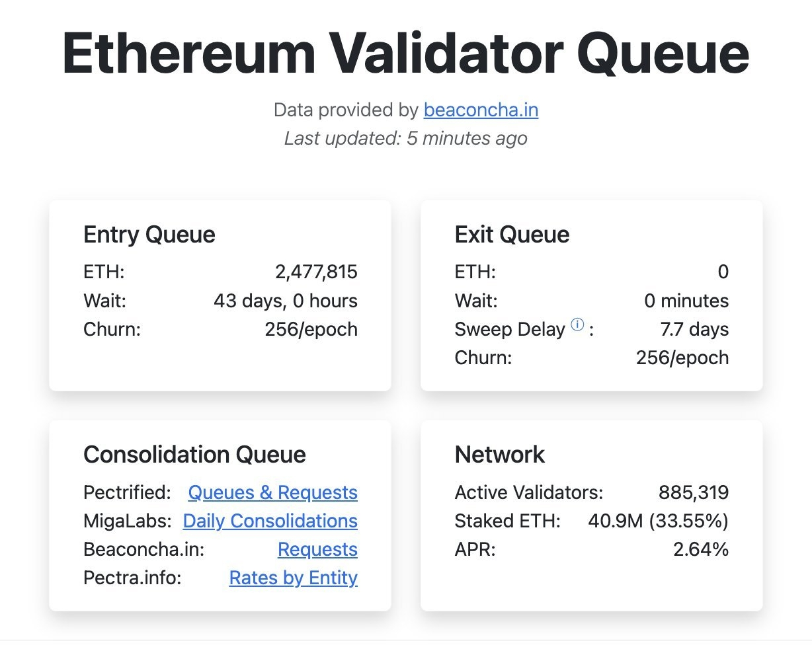Click the Pectrified label in Consolidation Queue
This screenshot has width=812, height=649.
(127, 492)
